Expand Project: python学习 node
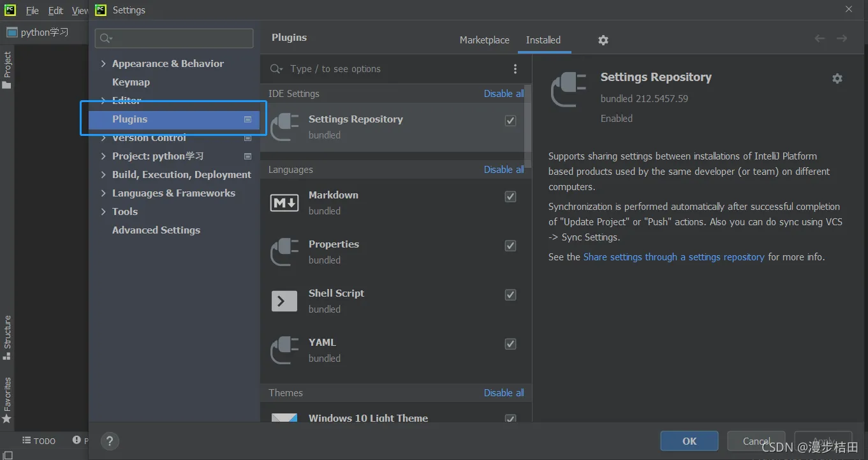The height and width of the screenshot is (460, 868). click(x=103, y=156)
